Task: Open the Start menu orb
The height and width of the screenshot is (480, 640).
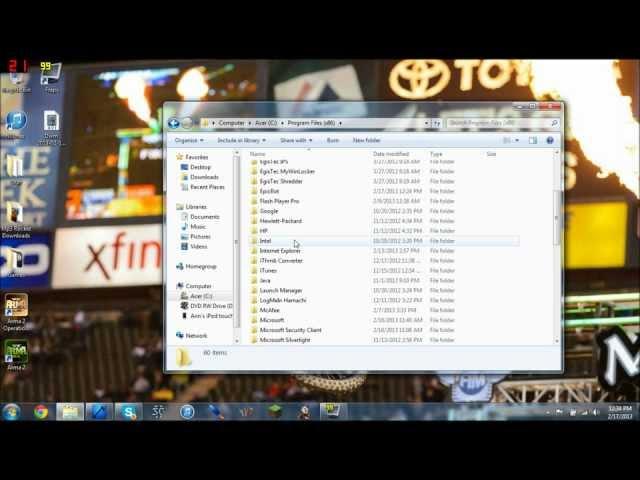Action: click(11, 412)
